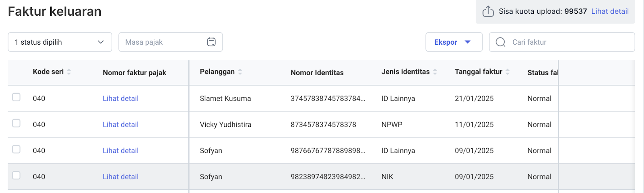
Task: Click the Nomor faktur pajak column header
Action: (x=134, y=73)
